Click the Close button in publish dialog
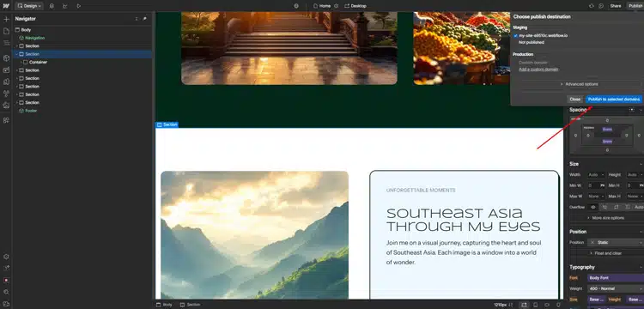Image resolution: width=644 pixels, height=309 pixels. [575, 100]
